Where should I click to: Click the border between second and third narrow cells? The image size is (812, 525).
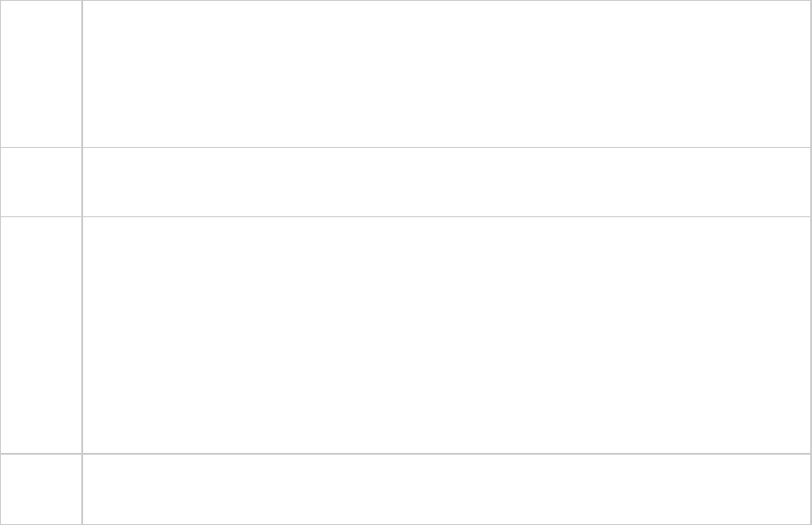click(41, 216)
